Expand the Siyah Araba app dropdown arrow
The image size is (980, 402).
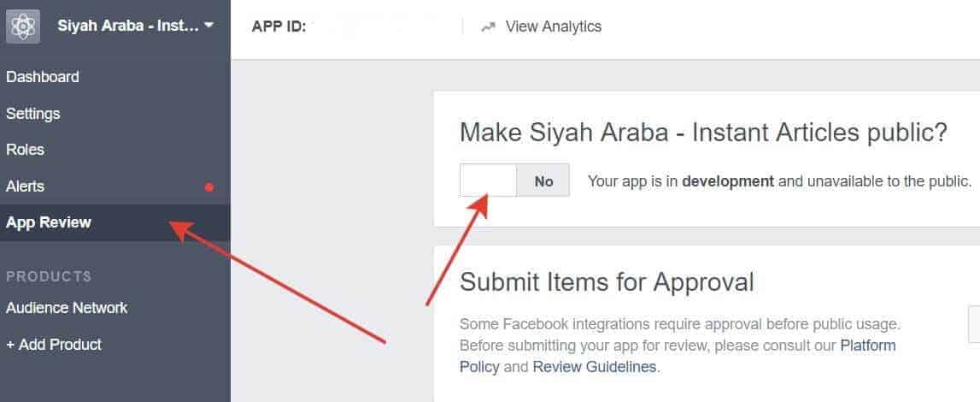coord(208,26)
